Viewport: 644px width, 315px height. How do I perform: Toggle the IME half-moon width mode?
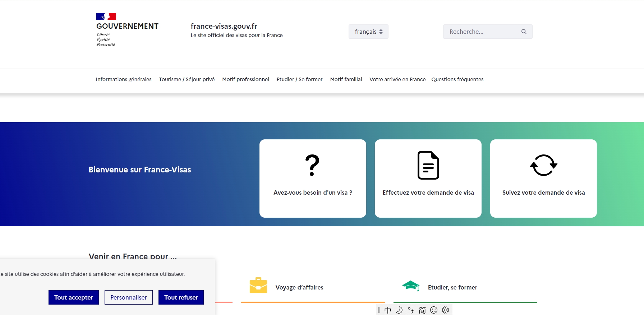click(399, 310)
